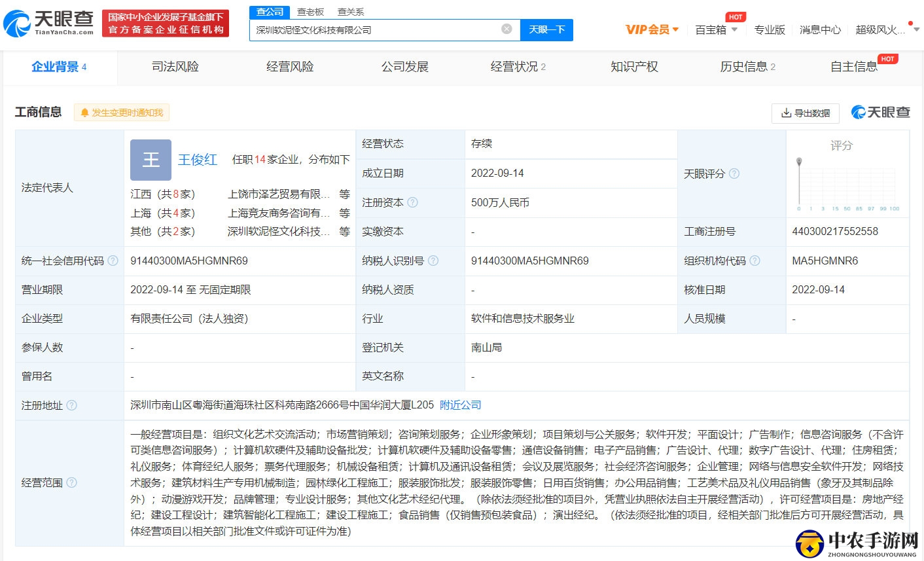Click registered capital value 500万人民币
Image resolution: width=924 pixels, height=561 pixels.
tap(500, 202)
